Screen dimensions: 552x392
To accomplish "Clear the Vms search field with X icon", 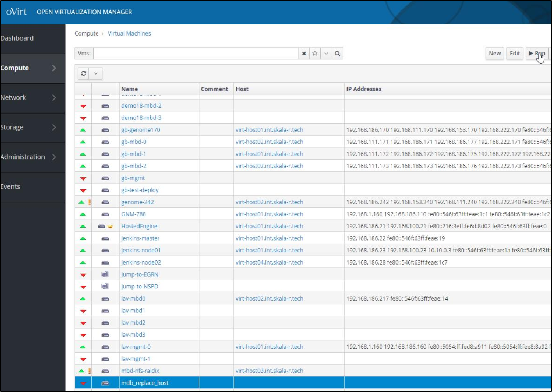I will click(x=304, y=54).
